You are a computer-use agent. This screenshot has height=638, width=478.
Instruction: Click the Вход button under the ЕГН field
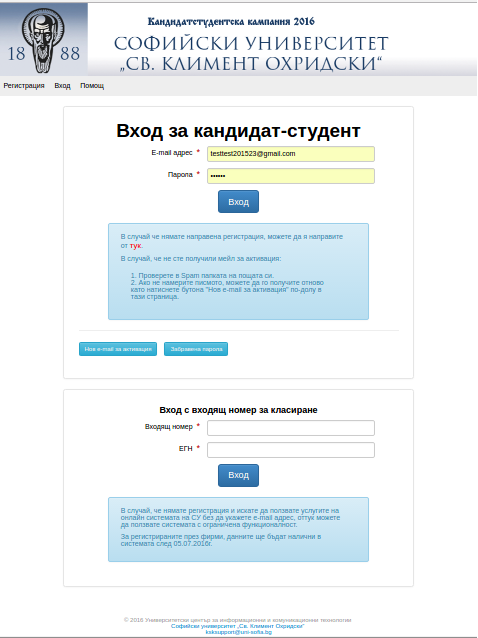[238, 476]
